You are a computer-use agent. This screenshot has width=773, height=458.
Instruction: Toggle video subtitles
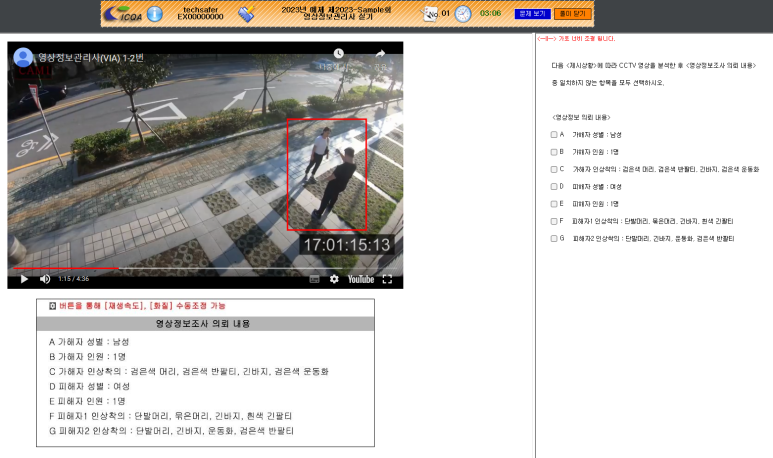[x=315, y=279]
